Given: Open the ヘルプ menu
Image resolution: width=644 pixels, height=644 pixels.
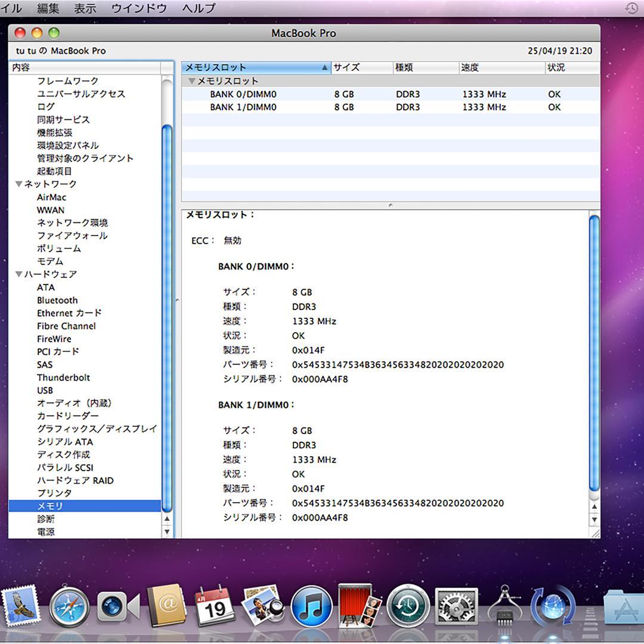Looking at the screenshot, I should pos(197,8).
